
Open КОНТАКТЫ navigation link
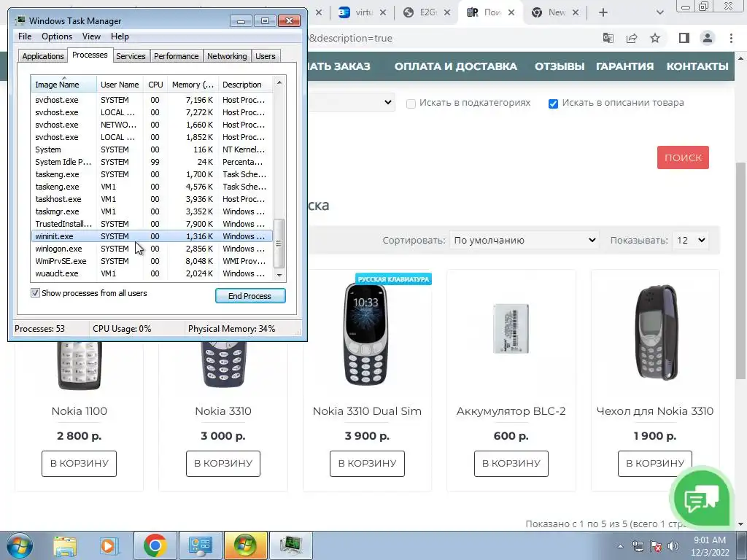(x=697, y=66)
